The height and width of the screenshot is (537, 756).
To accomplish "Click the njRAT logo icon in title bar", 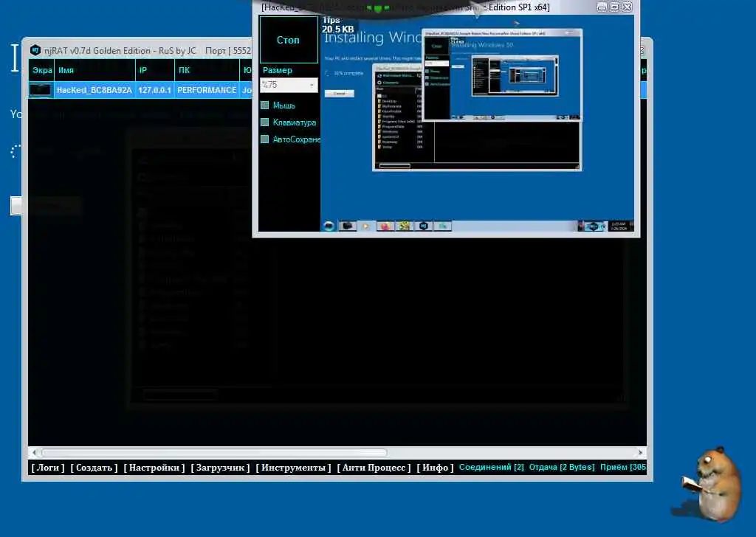I will pyautogui.click(x=35, y=50).
